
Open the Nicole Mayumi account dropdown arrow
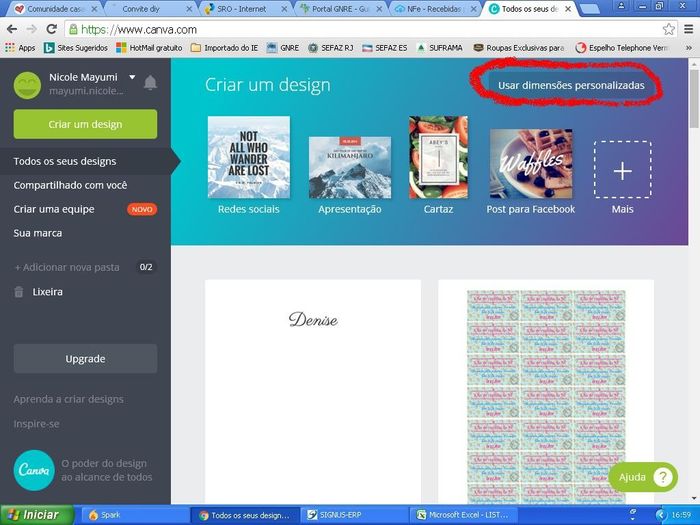tap(132, 77)
